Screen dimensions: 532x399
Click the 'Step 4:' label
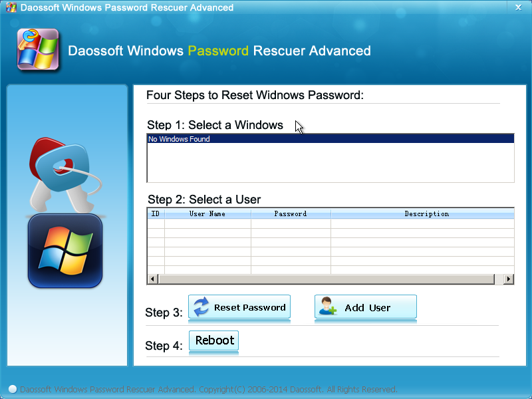click(164, 346)
